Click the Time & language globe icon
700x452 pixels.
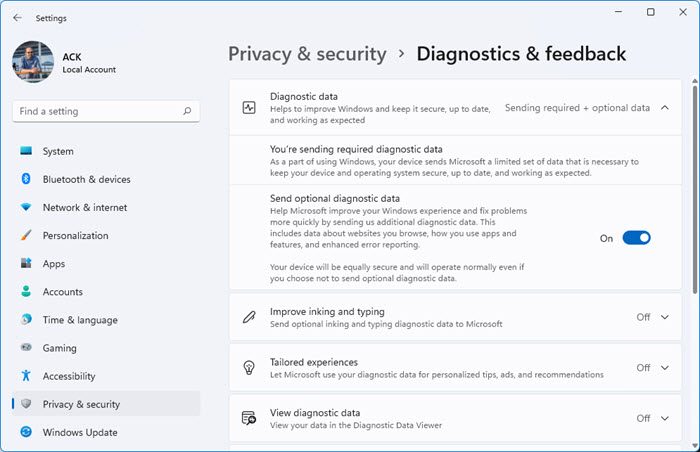pos(26,320)
